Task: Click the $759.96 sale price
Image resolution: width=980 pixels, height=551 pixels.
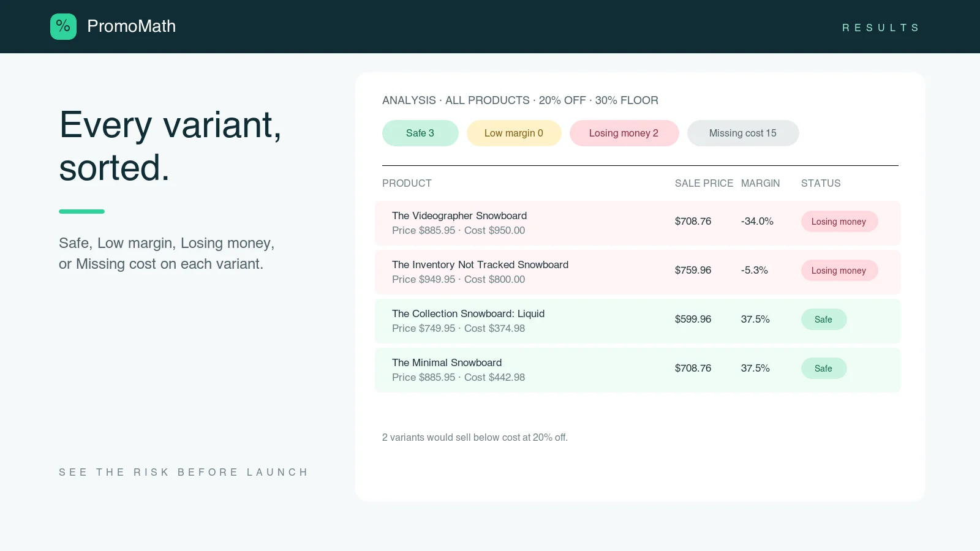Action: (x=693, y=270)
